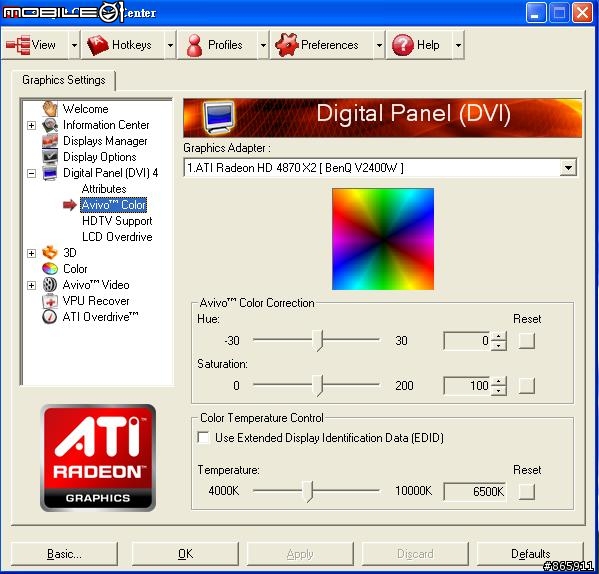Click the Preferences gear icon
The image size is (599, 574).
(x=287, y=45)
